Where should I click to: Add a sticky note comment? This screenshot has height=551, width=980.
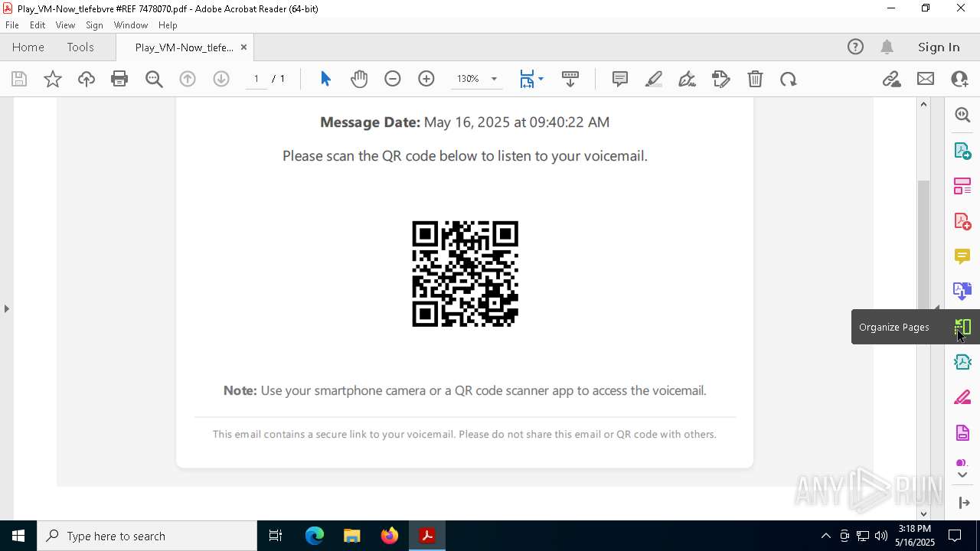620,79
